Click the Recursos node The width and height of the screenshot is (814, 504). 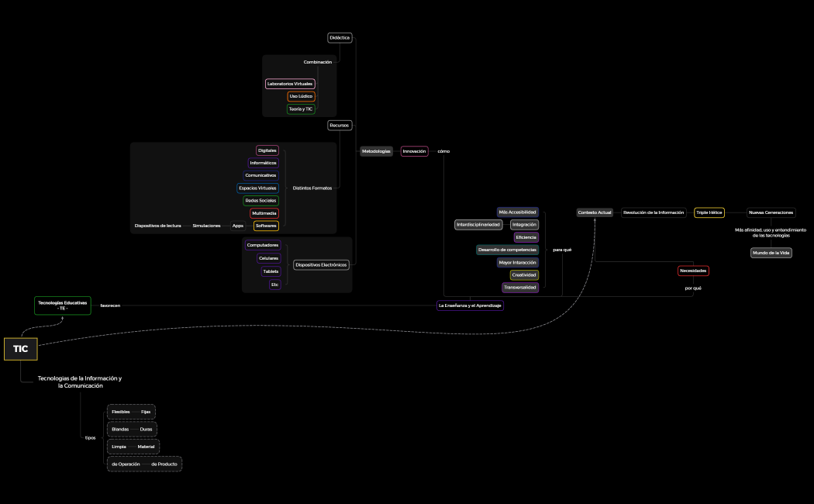tap(340, 125)
